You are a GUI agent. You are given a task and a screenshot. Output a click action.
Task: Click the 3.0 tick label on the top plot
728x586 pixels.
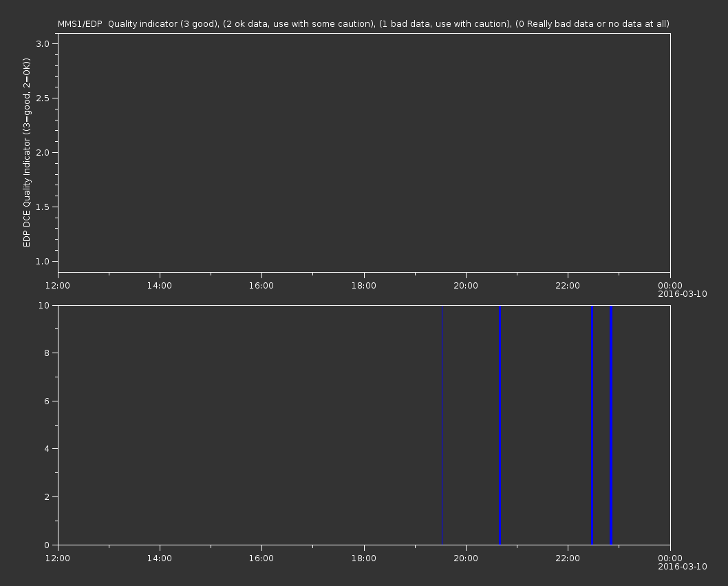pyautogui.click(x=43, y=43)
